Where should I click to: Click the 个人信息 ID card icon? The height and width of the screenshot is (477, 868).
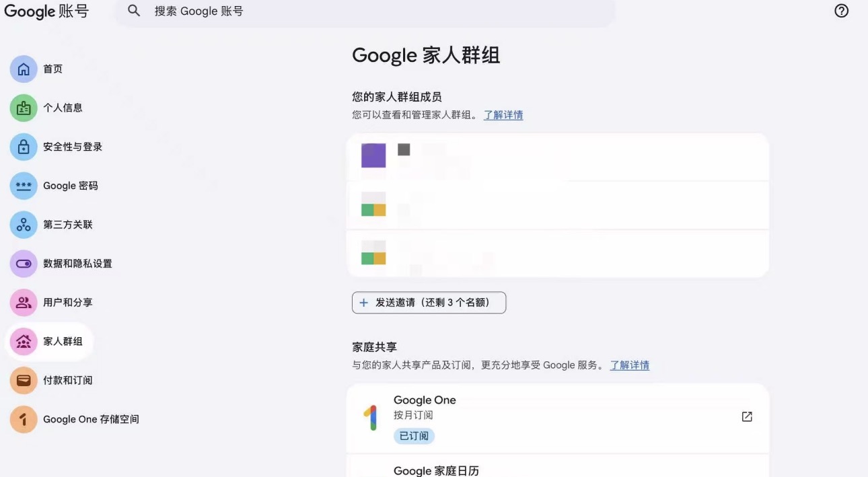click(x=24, y=108)
